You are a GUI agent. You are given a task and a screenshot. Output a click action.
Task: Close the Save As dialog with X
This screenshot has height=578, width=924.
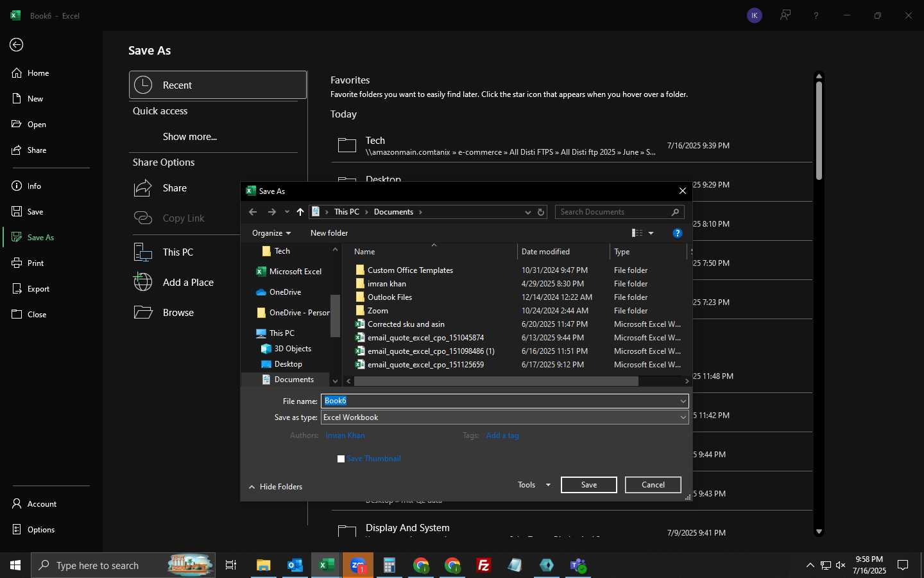point(683,191)
